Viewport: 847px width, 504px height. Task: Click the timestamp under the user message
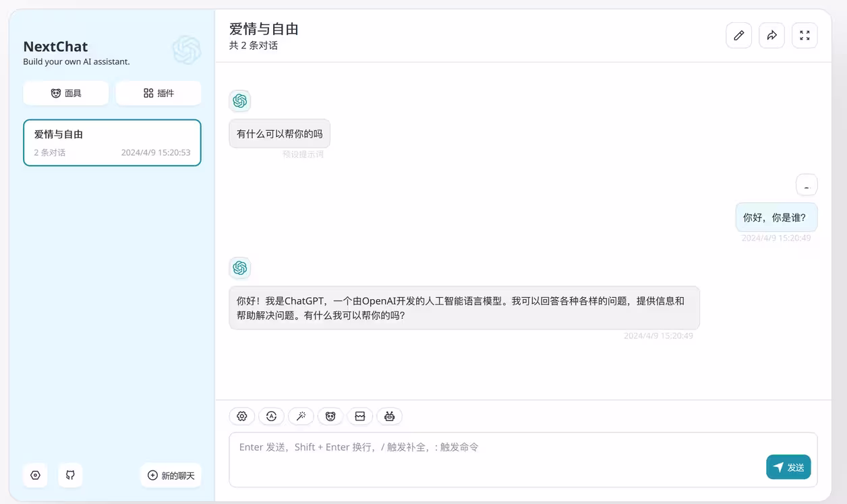pos(776,238)
